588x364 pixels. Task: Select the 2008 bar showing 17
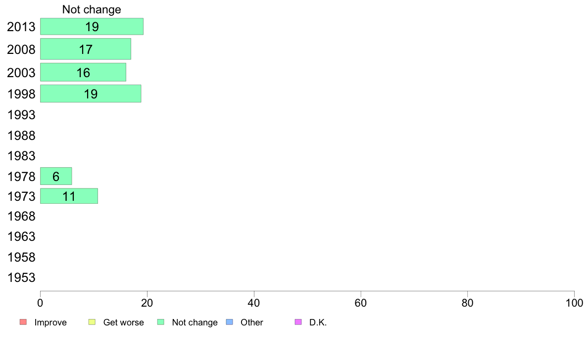[x=86, y=49]
